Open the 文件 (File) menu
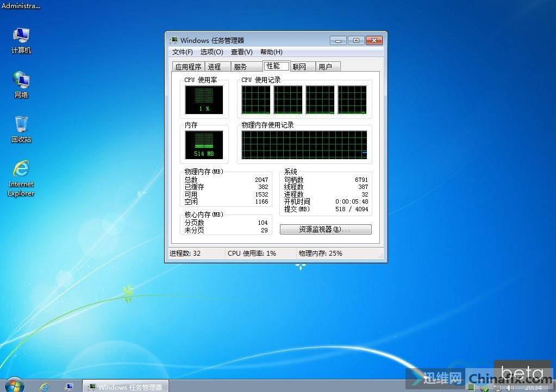Viewport: 556px width, 392px height. pos(182,52)
